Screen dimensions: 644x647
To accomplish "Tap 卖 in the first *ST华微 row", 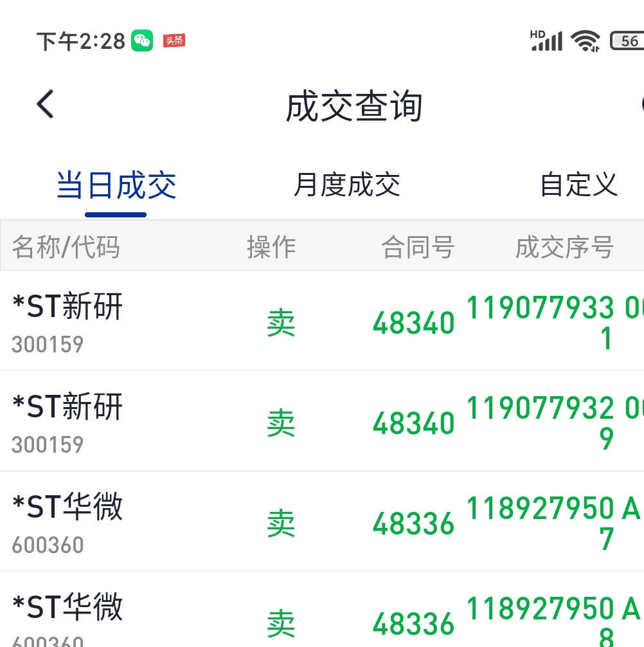I will click(x=281, y=524).
